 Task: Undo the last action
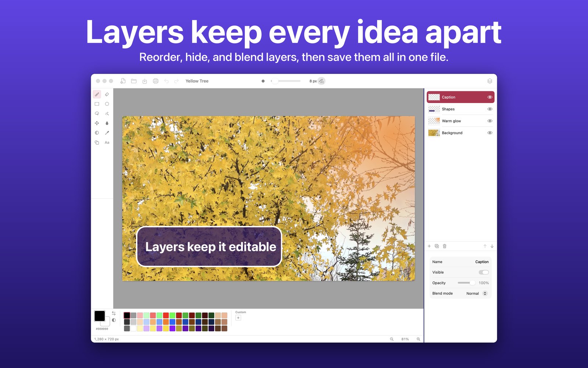click(166, 81)
